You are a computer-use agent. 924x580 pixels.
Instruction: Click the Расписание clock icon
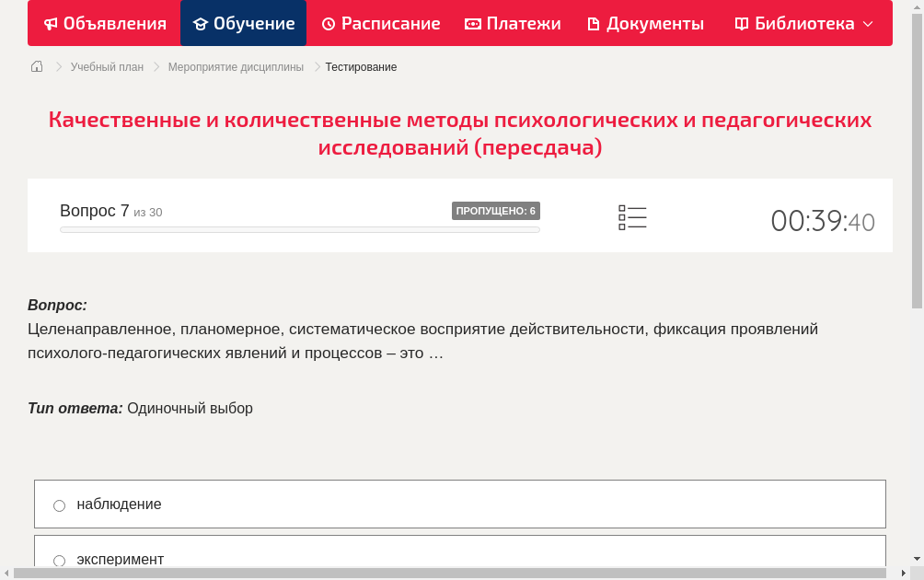[328, 23]
